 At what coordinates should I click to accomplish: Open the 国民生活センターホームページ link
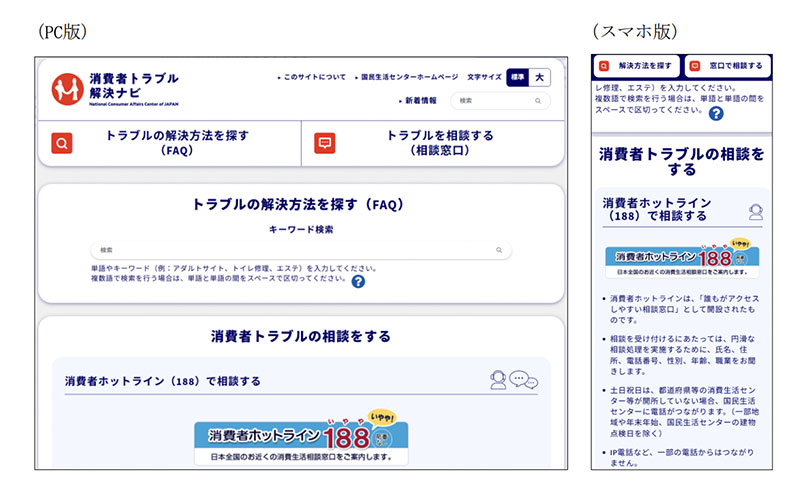tap(406, 77)
